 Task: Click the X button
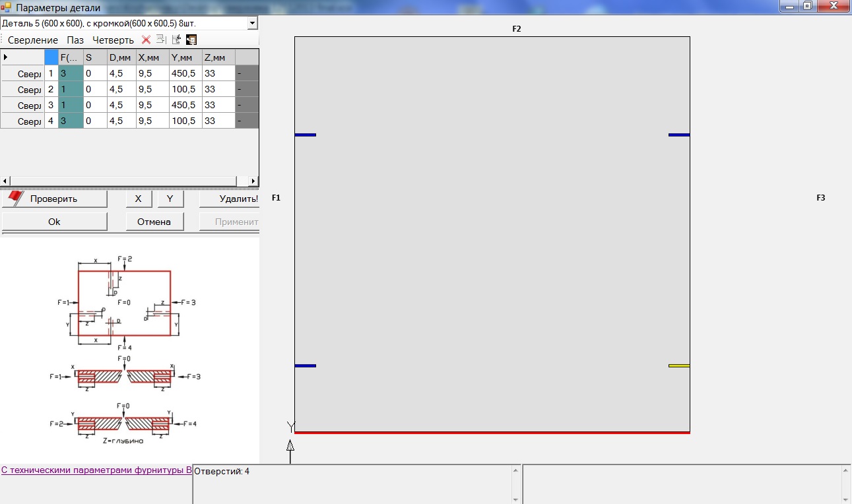(139, 199)
